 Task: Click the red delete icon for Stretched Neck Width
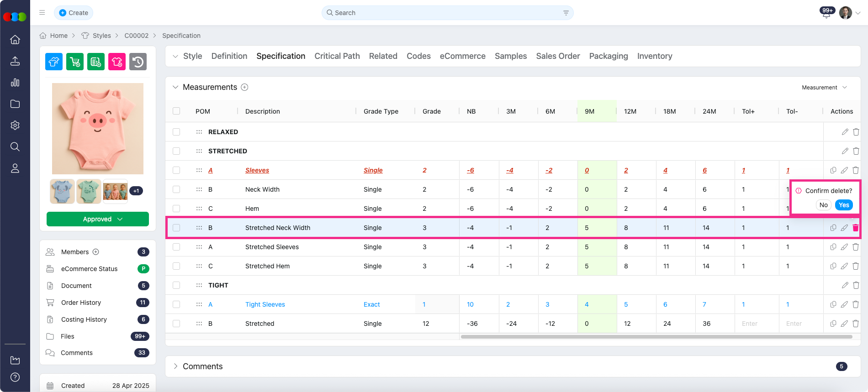(x=856, y=228)
